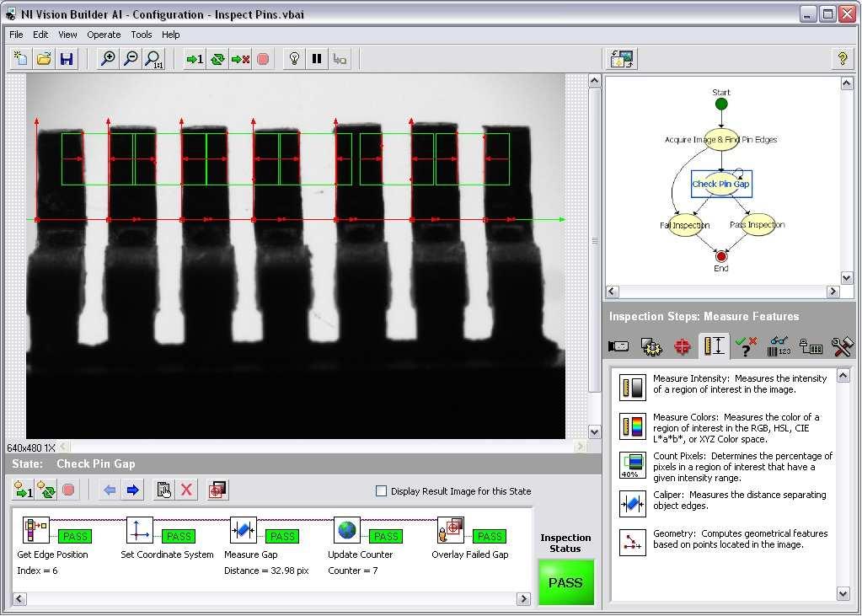Toggle the main window view icon
The height and width of the screenshot is (616, 862).
622,59
